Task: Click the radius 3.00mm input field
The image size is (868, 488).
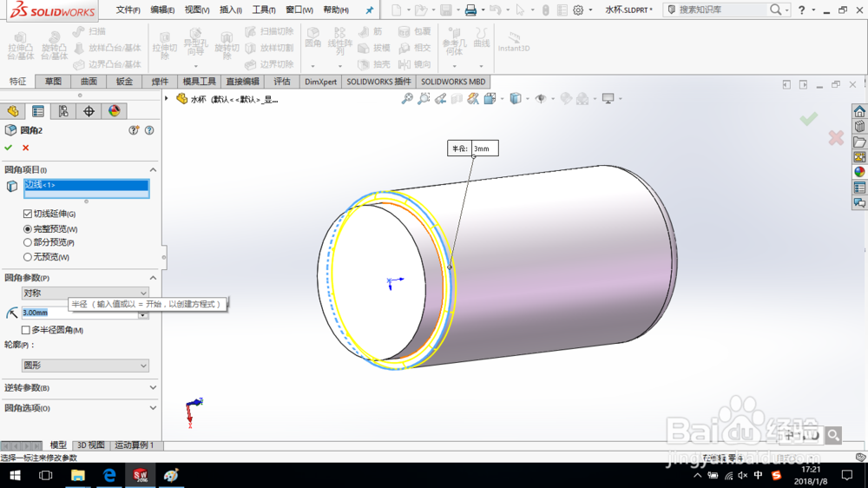Action: pos(80,313)
